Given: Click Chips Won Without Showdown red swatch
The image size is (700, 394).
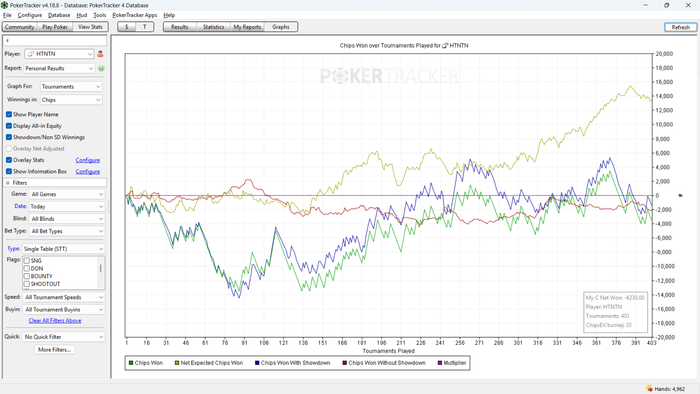Looking at the screenshot, I should [345, 363].
